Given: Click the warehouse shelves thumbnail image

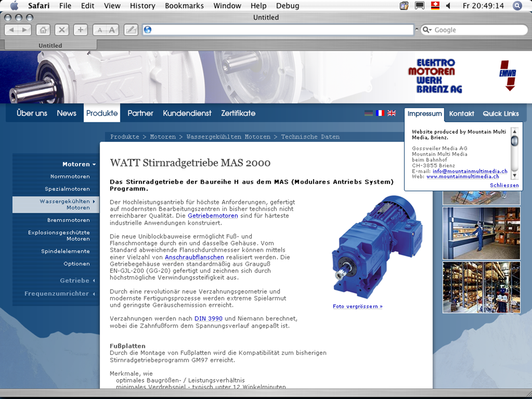Looking at the screenshot, I should [481, 287].
